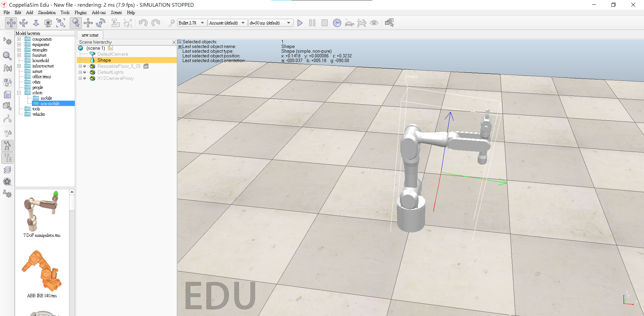Select the mobile robots folder
Screen dimensions: 644x316
[x=46, y=98]
